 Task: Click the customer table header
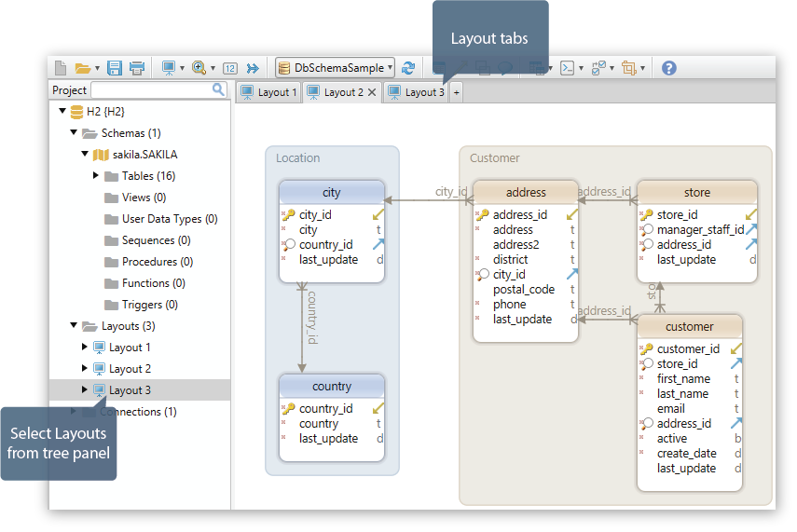point(689,327)
